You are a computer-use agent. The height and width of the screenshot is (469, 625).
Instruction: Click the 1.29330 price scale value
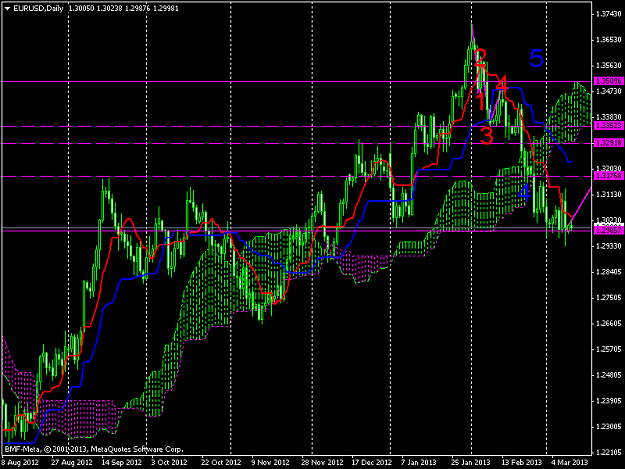coord(609,246)
